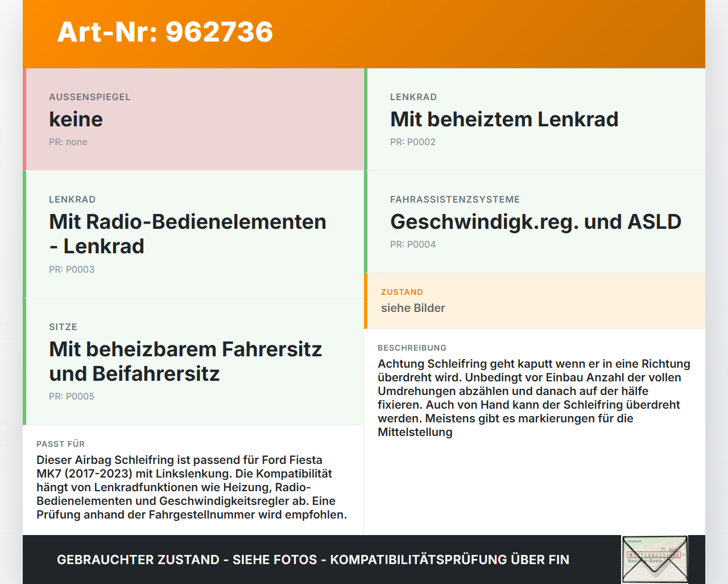Click PR: P0002 code text
728x584 pixels.
pos(413,142)
